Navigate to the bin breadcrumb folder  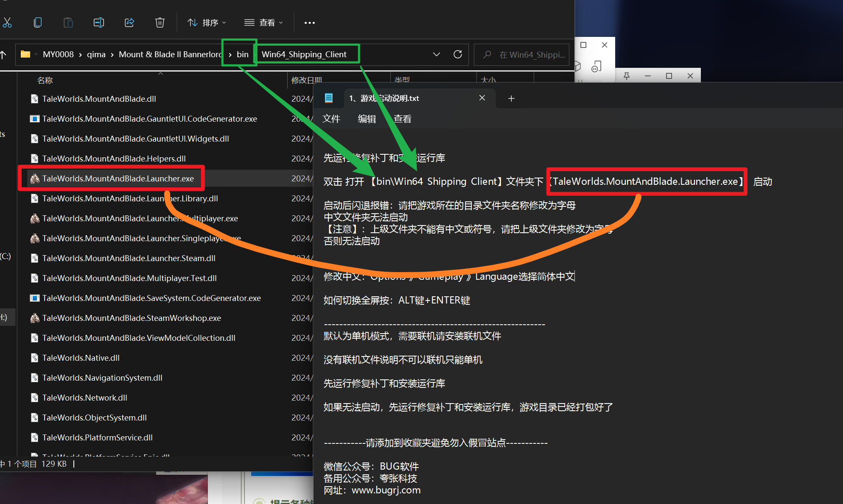(243, 54)
